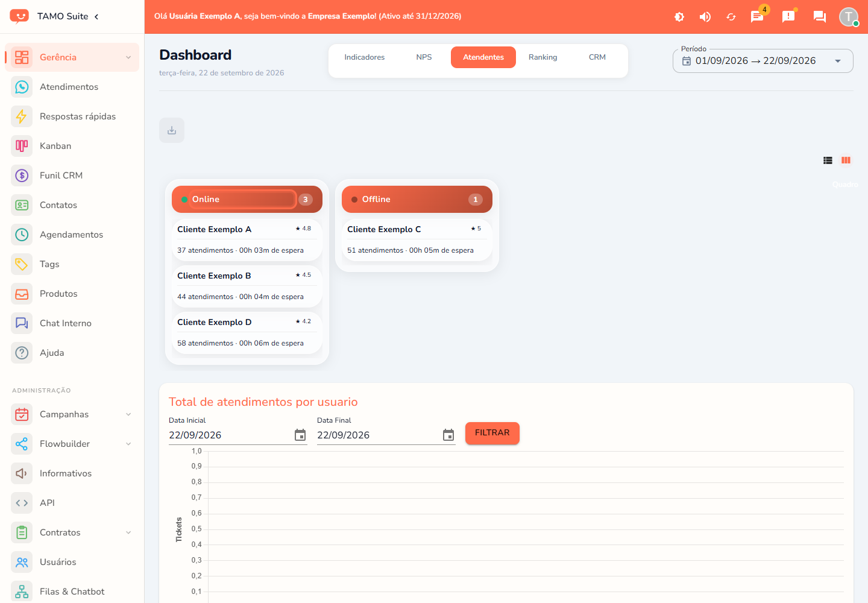Viewport: 868px width, 603px height.
Task: Open the Ajuda help icon
Action: [22, 353]
